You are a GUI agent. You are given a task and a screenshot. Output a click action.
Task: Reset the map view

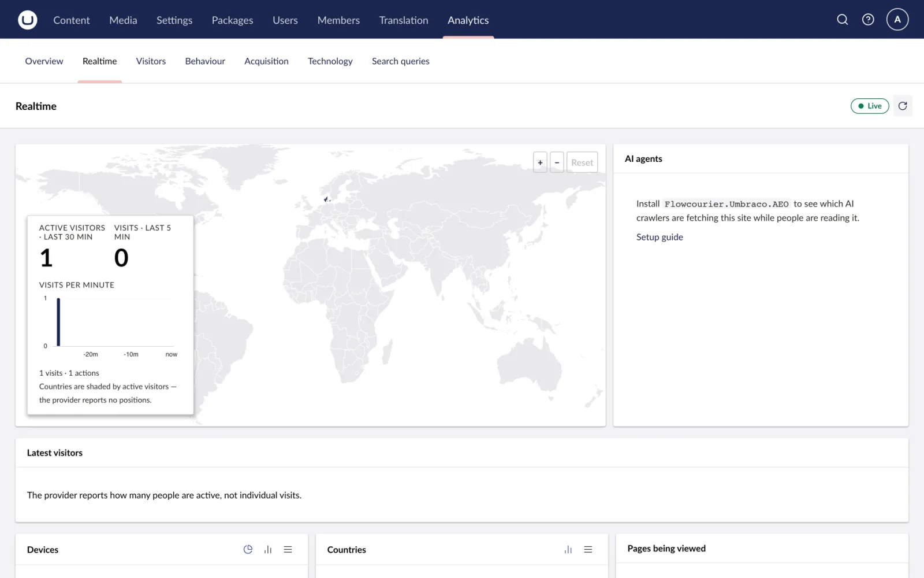click(582, 162)
